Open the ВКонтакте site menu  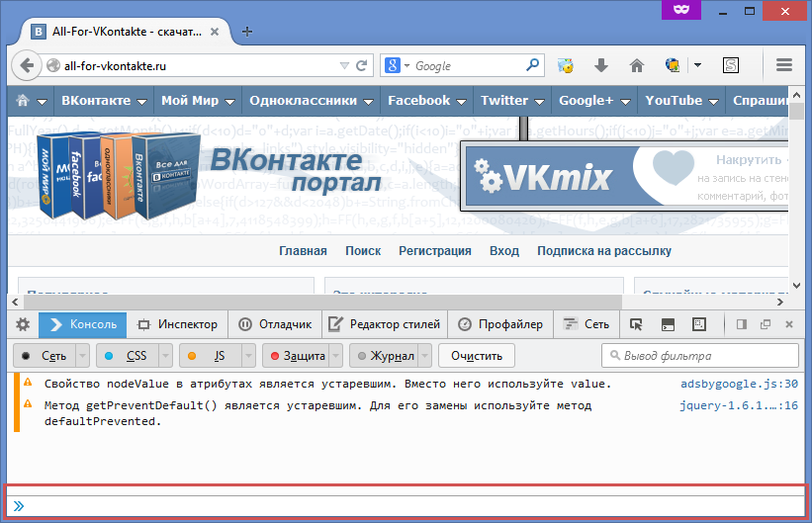coord(103,101)
